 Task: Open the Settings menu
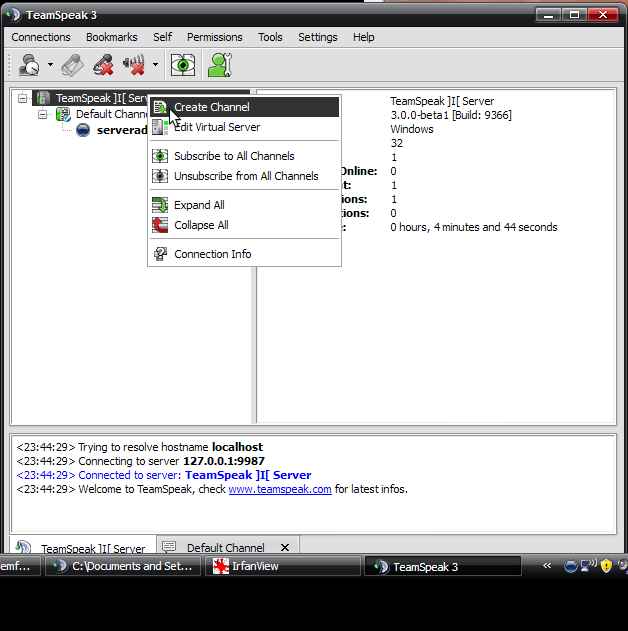pos(317,37)
